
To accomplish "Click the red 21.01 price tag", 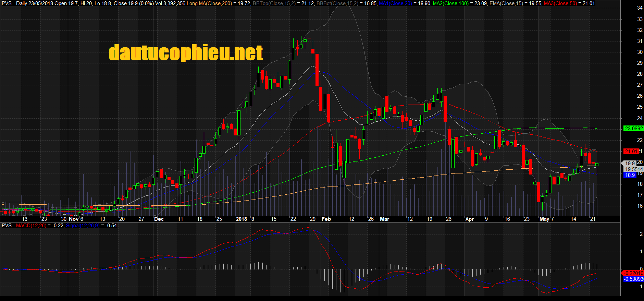I will pos(631,151).
